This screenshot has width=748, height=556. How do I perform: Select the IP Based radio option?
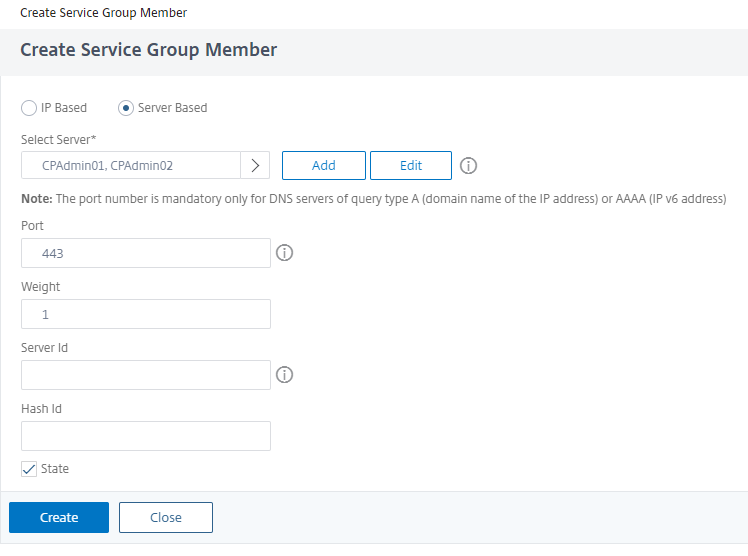[x=29, y=108]
